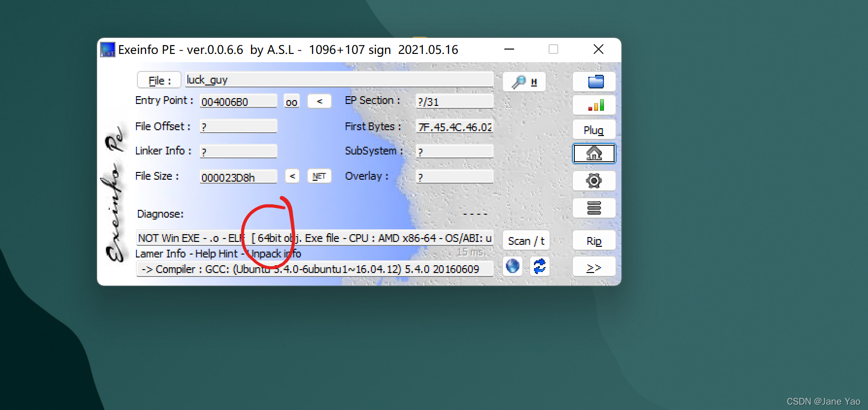
Task: Open the Plug plugins button
Action: click(x=594, y=130)
